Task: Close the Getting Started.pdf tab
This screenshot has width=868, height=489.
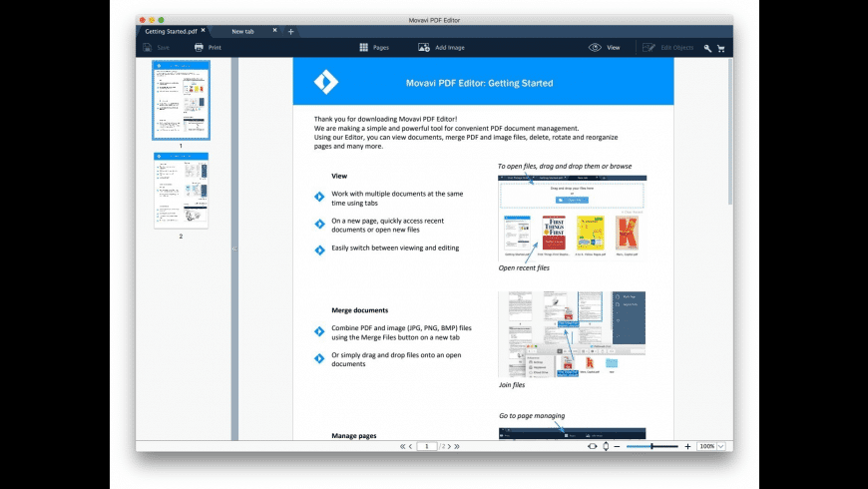Action: coord(204,31)
